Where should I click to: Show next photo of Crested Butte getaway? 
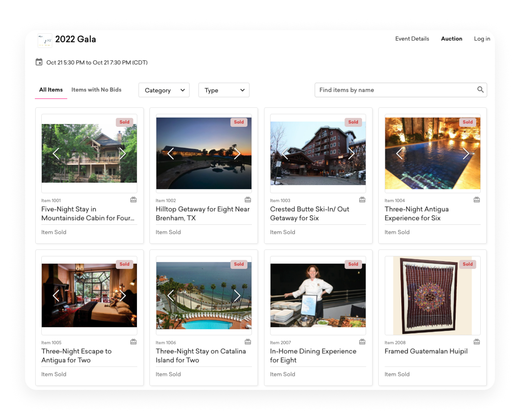coord(351,153)
